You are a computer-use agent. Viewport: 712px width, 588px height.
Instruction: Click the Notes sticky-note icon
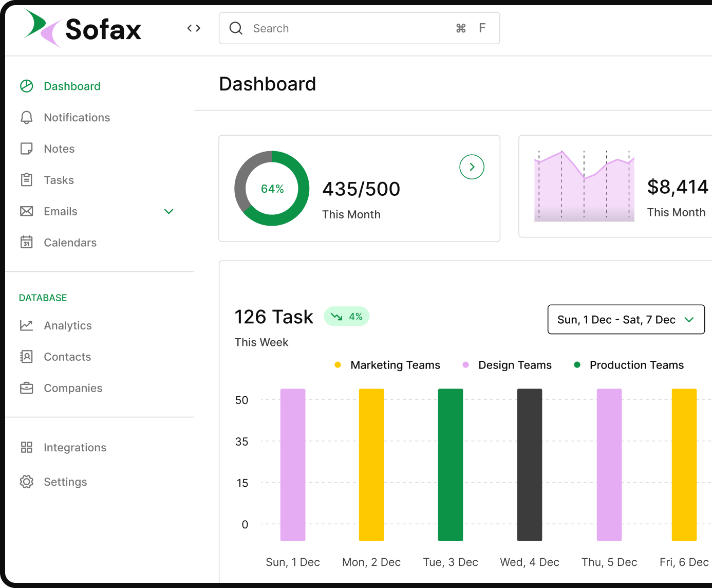pyautogui.click(x=26, y=149)
